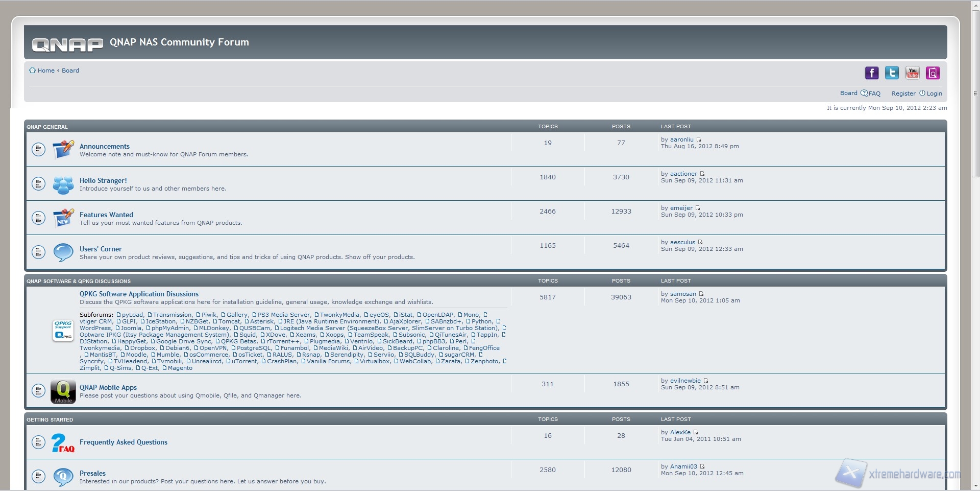
Task: Click the QPKG Support forum icon
Action: [63, 331]
